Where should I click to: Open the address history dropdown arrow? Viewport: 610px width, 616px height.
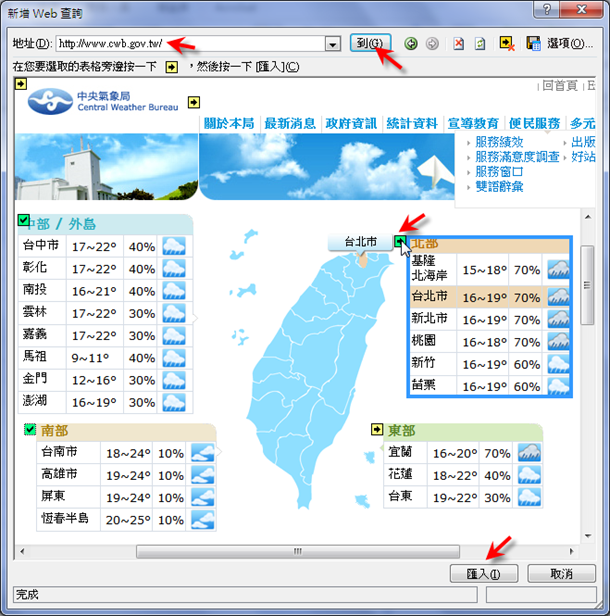click(333, 44)
